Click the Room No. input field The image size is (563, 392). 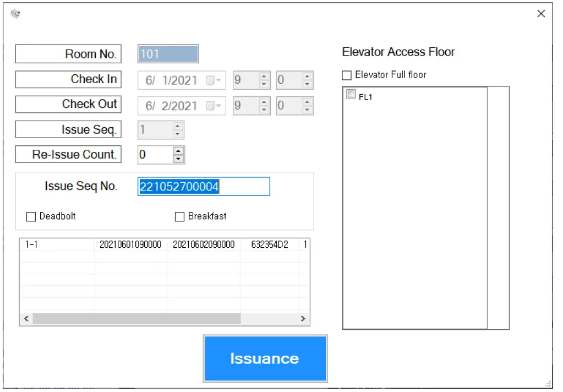[x=168, y=54]
